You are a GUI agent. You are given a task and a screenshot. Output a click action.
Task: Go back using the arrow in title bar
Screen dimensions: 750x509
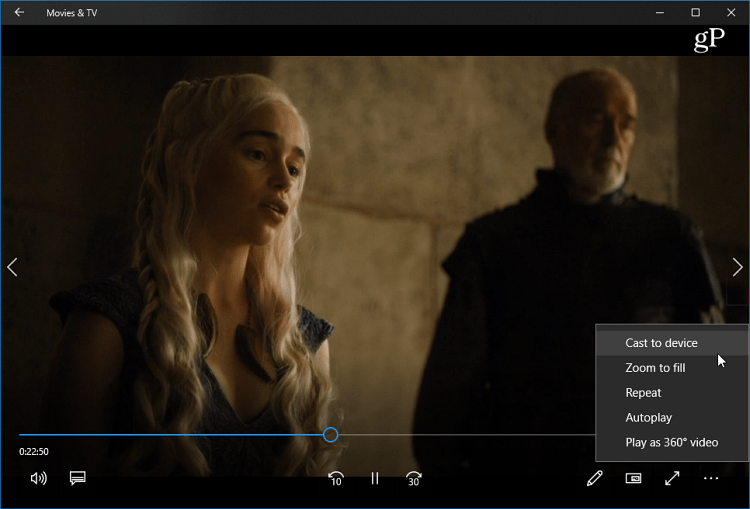click(19, 12)
